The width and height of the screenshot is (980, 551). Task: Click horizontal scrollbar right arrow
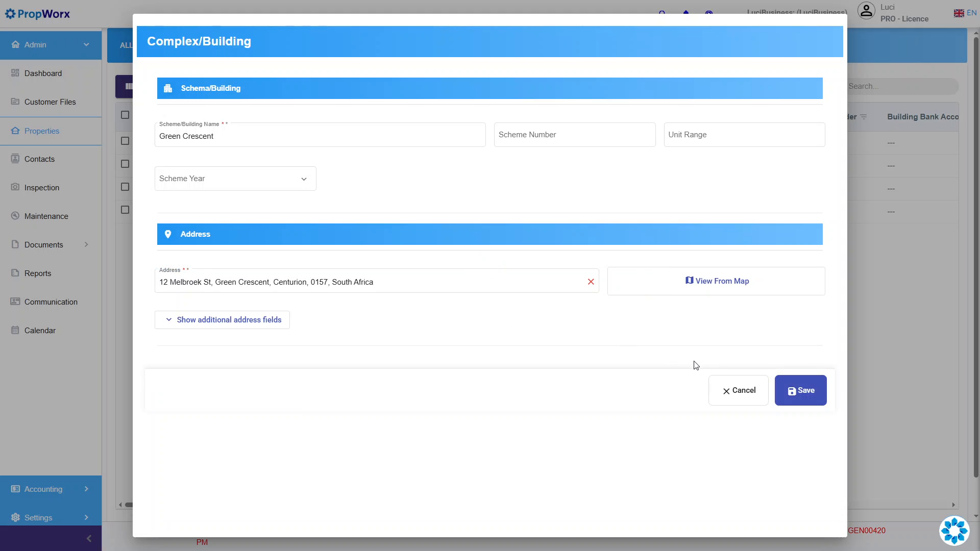point(953,505)
